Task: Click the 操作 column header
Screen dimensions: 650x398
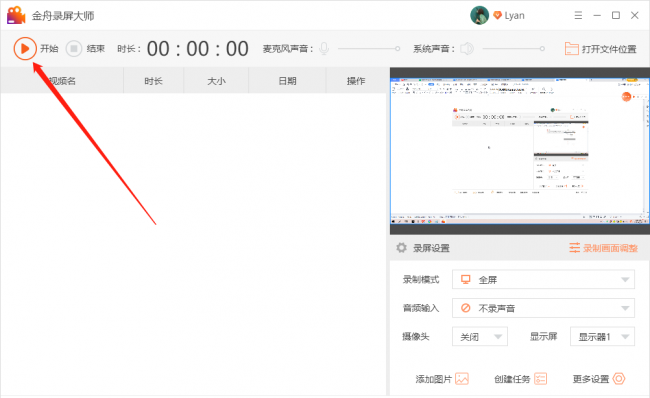Action: [356, 81]
